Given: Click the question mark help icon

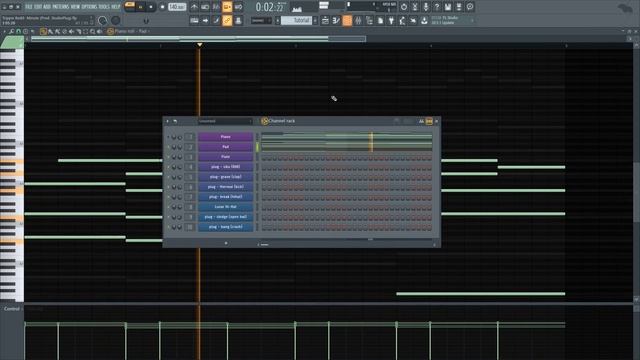Looking at the screenshot, I should (x=437, y=7).
